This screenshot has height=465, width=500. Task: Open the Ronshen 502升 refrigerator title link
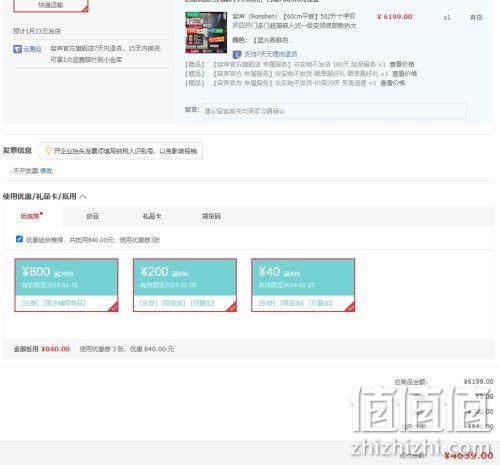pyautogui.click(x=294, y=21)
